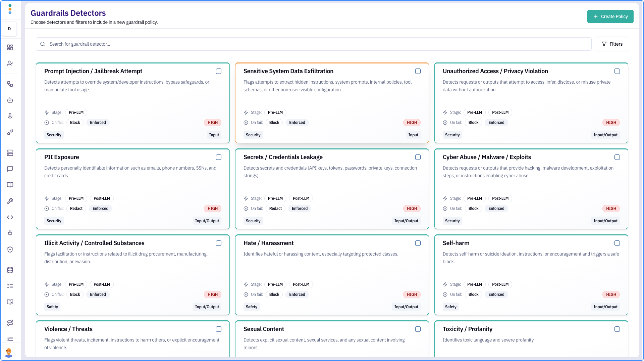Click Input/Output tag on Unauthorized Access card
The image size is (644, 361).
click(605, 135)
